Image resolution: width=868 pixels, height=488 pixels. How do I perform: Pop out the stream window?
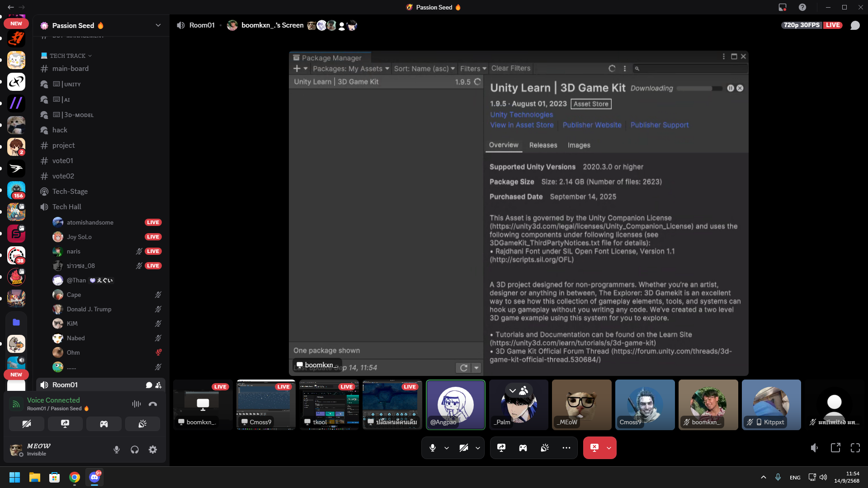[x=835, y=448]
